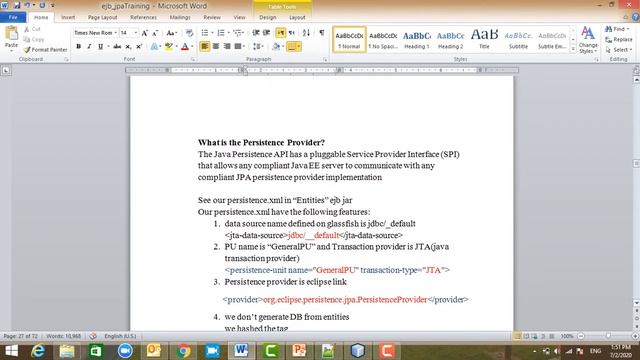Open the Outlook taskbar icon
This screenshot has height=360, width=640.
154,351
